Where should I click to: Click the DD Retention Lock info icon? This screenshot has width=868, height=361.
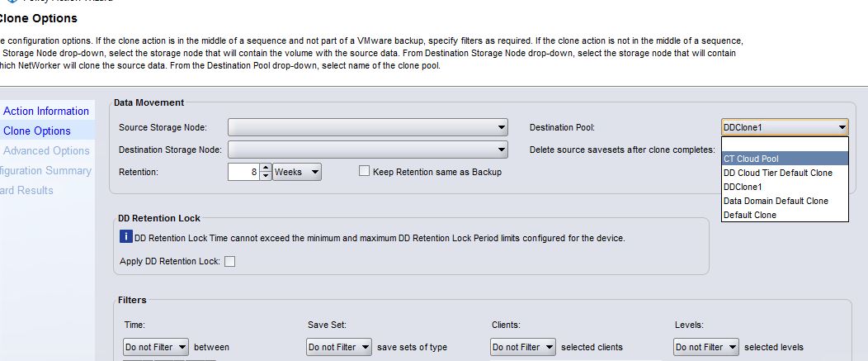[x=126, y=238]
